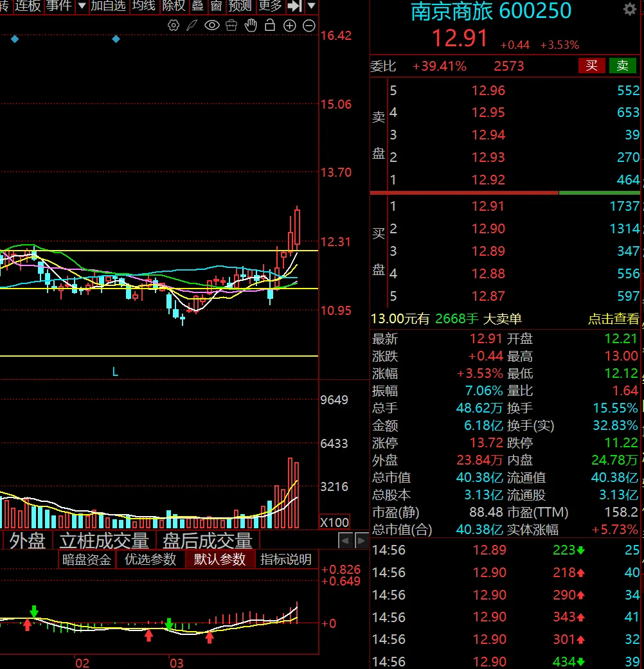Open stock panel settings gear
This screenshot has width=644, height=669.
click(x=629, y=10)
